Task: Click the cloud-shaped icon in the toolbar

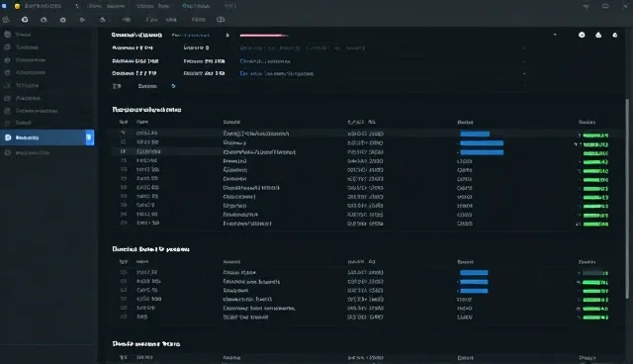Action: coord(44,20)
